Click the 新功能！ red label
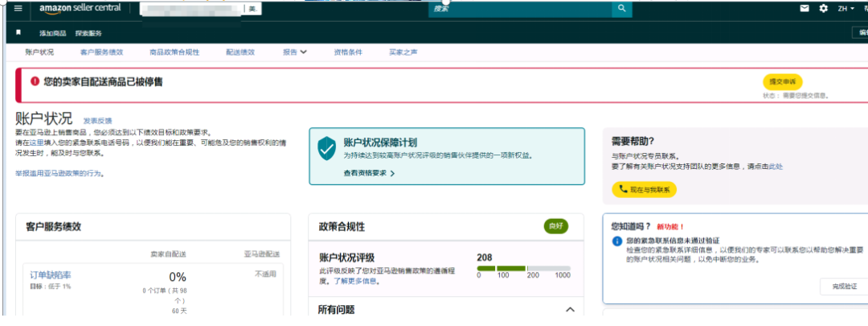This screenshot has width=868, height=326. click(x=670, y=227)
